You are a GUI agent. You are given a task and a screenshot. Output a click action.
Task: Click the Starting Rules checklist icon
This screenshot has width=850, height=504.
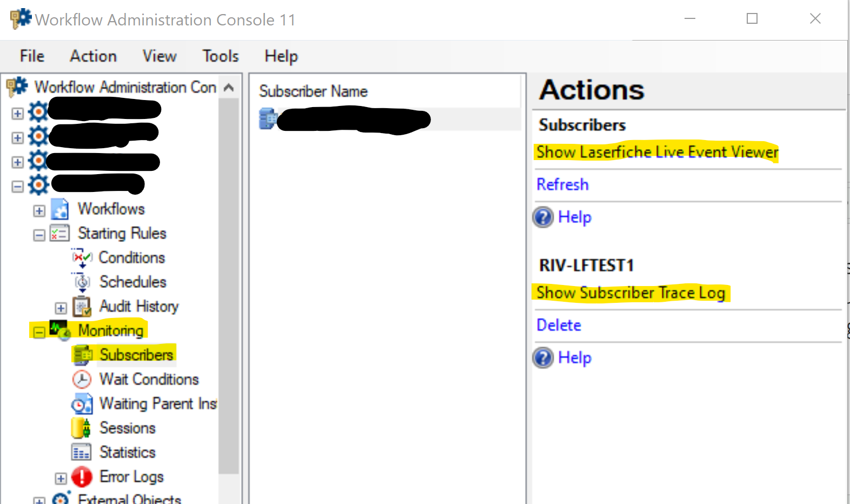[x=59, y=233]
